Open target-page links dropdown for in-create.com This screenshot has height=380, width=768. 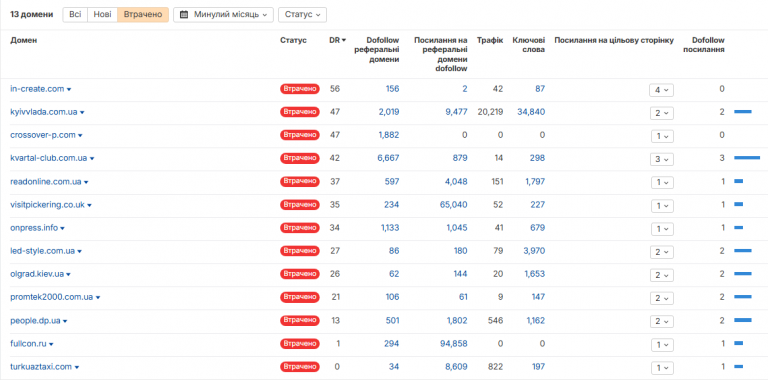[662, 90]
